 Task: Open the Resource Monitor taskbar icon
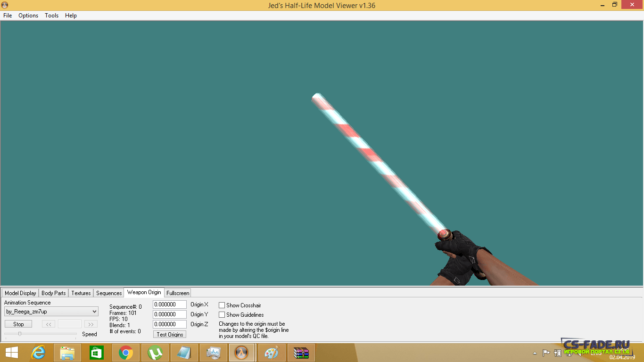(213, 353)
